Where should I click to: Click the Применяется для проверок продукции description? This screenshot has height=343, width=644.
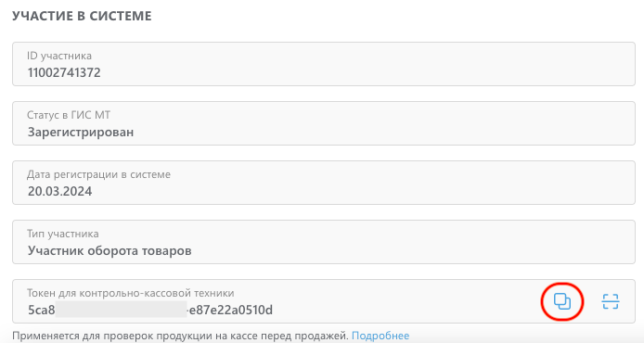coord(180,336)
